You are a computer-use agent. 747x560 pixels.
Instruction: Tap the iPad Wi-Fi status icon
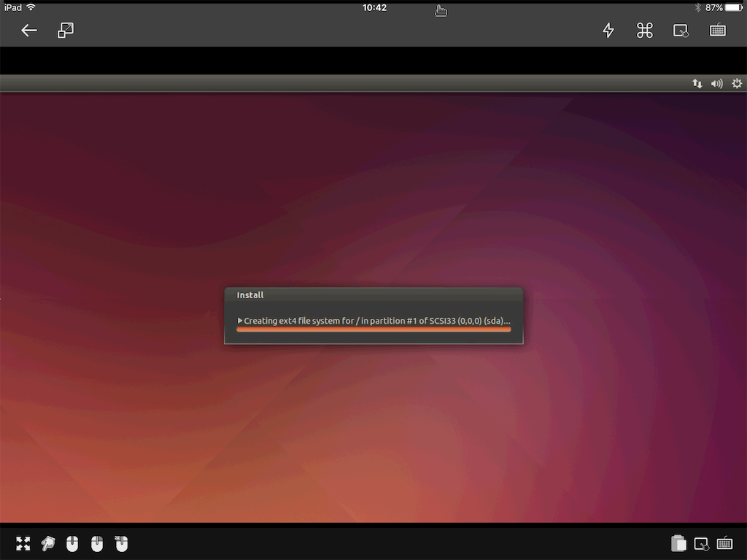31,7
